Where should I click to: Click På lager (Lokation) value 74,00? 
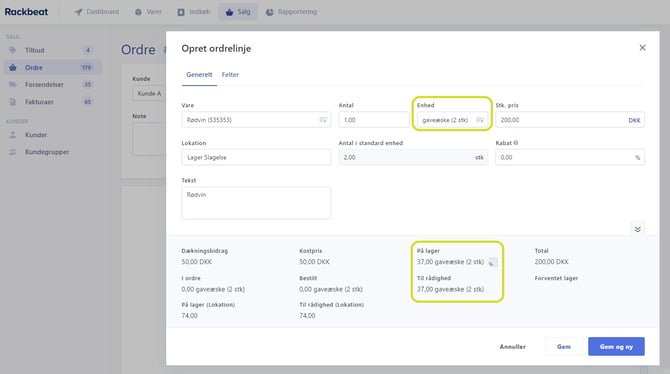pos(189,315)
